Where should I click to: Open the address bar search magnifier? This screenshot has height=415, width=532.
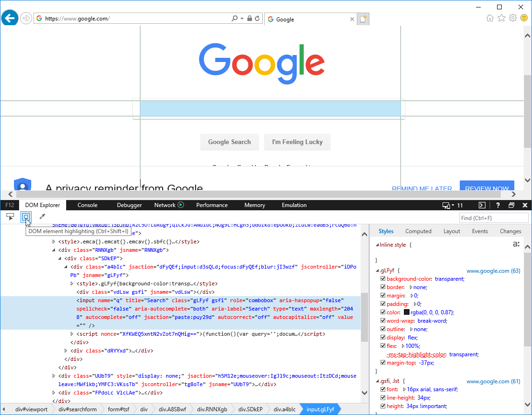point(234,18)
